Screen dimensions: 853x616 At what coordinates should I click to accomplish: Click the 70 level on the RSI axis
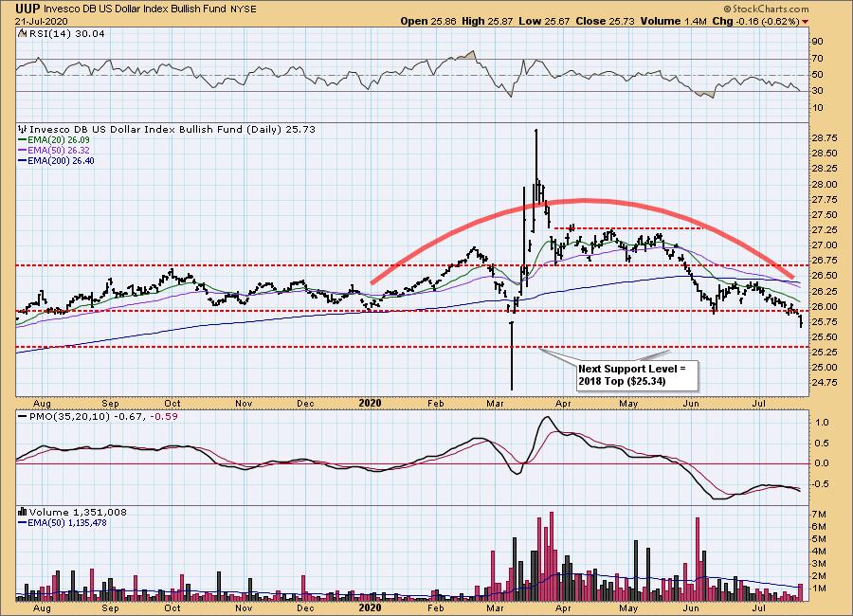pyautogui.click(x=817, y=59)
